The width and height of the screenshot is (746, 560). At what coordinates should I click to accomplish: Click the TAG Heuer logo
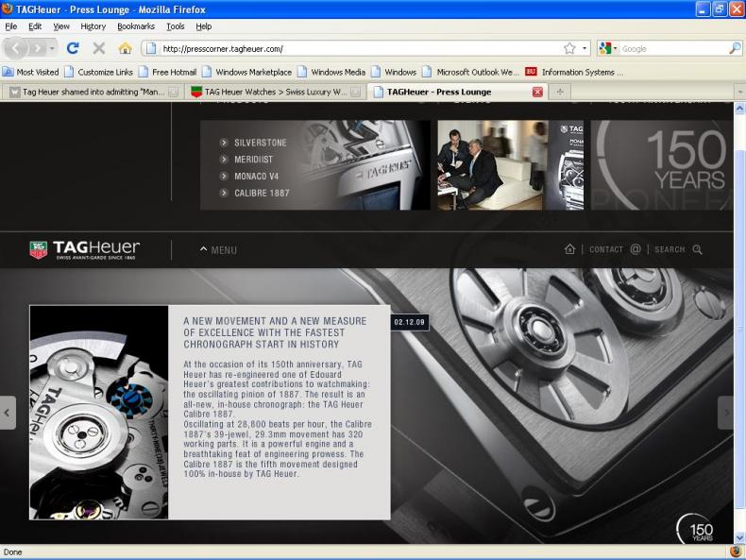(x=84, y=249)
